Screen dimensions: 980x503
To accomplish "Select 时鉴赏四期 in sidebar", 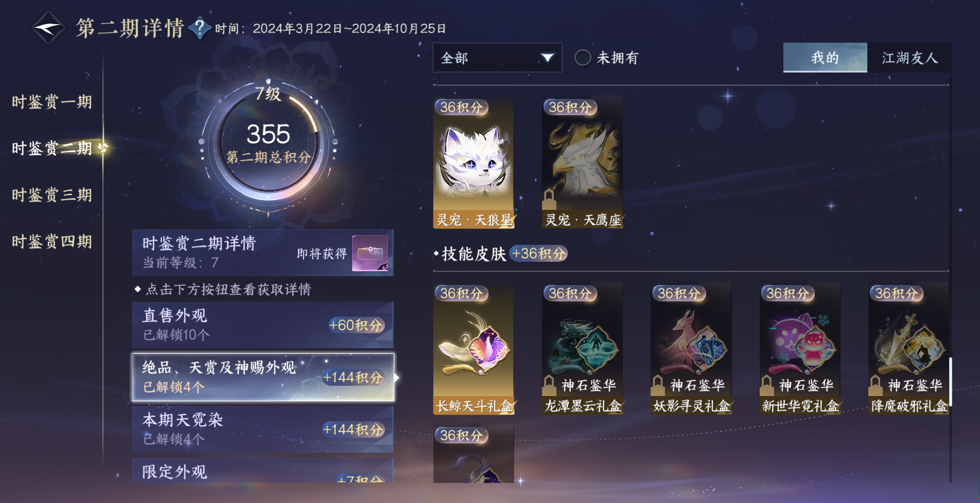I will (x=52, y=242).
